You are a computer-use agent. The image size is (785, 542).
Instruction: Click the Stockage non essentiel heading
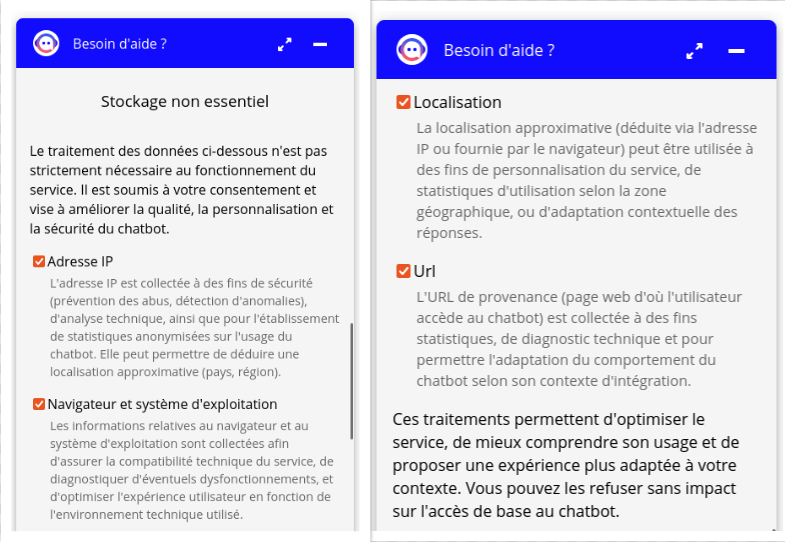pyautogui.click(x=185, y=101)
